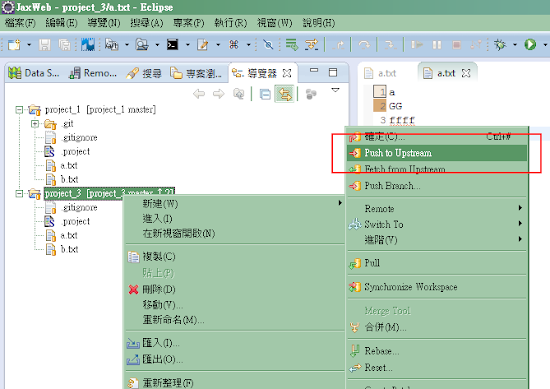Switch to the Remo... view tab
Viewport: 550px width, 389px height.
93,73
